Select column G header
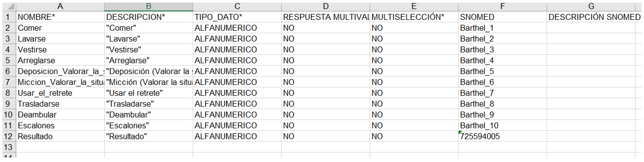Image resolution: width=644 pixels, height=162 pixels. (591, 6)
